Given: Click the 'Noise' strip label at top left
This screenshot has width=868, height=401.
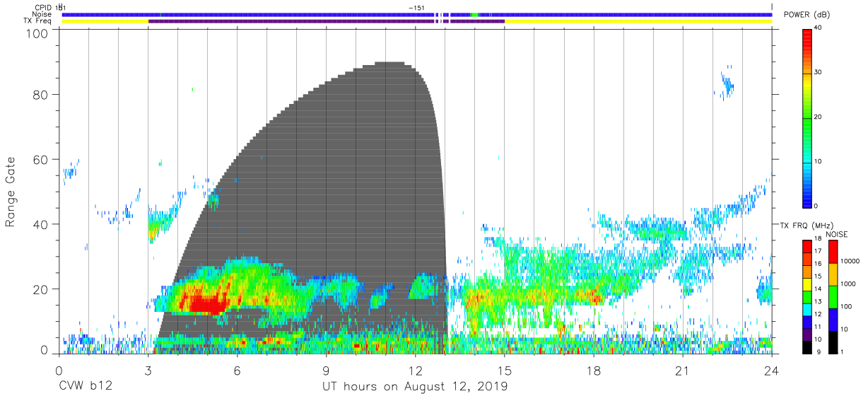Looking at the screenshot, I should click(x=42, y=14).
